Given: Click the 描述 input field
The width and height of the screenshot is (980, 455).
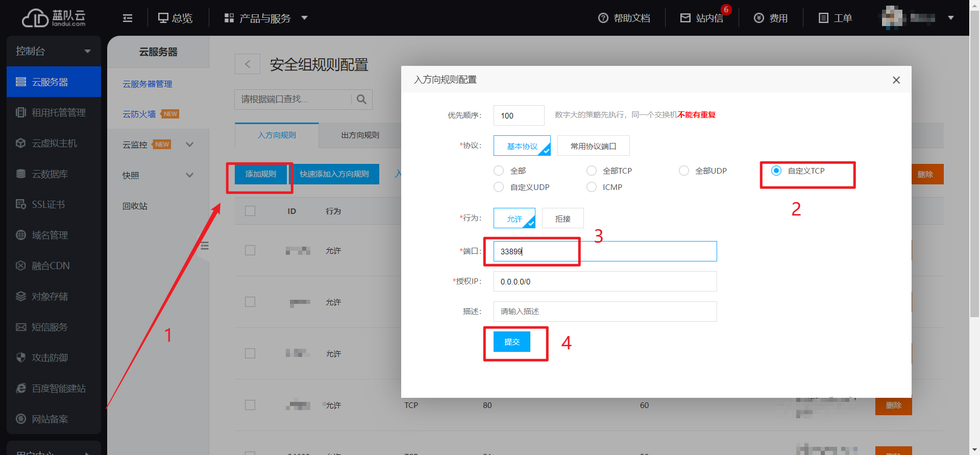Looking at the screenshot, I should click(x=605, y=312).
